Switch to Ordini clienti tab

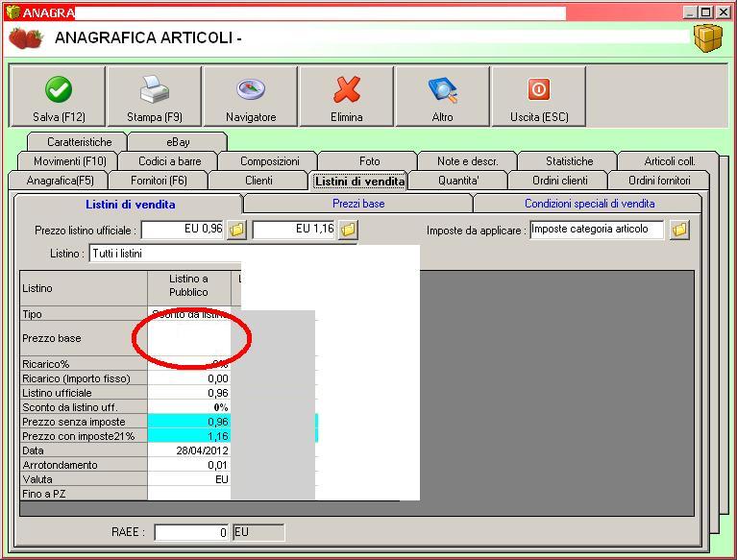(559, 181)
